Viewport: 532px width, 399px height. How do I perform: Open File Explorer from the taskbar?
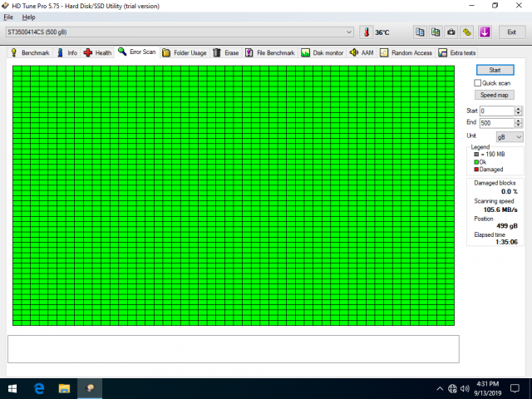pyautogui.click(x=64, y=388)
